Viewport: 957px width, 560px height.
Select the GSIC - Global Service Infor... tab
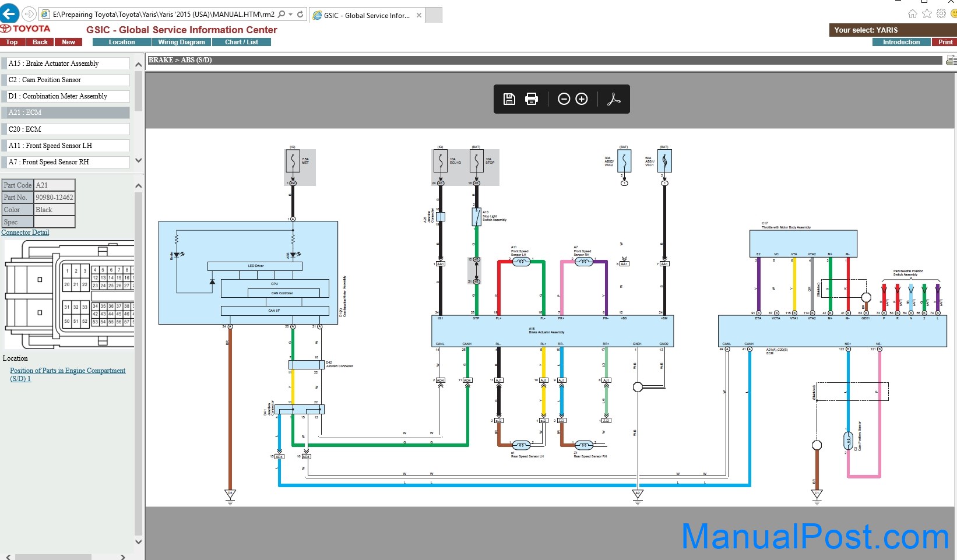[x=367, y=15]
